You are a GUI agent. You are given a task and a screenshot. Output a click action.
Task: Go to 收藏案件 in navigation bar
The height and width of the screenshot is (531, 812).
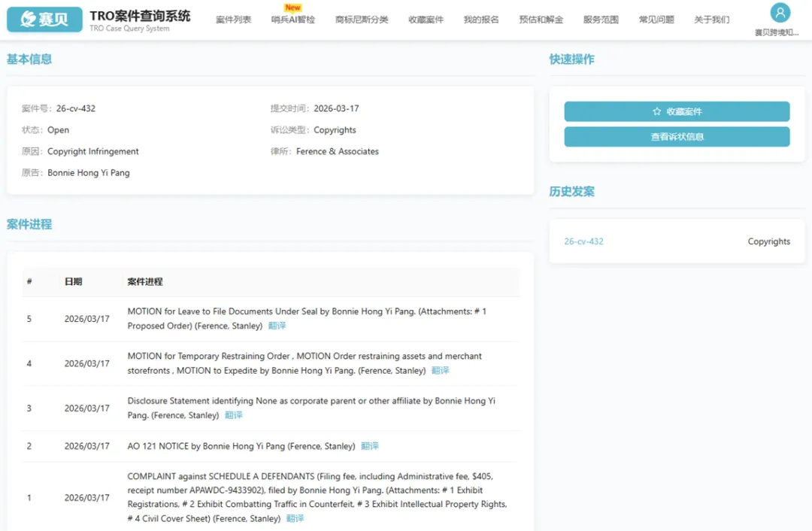[426, 20]
